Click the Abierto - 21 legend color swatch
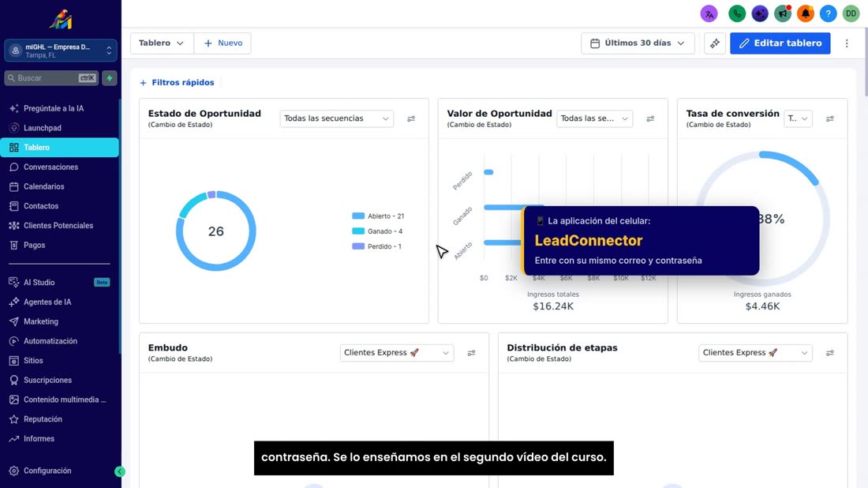This screenshot has width=868, height=488. 358,216
